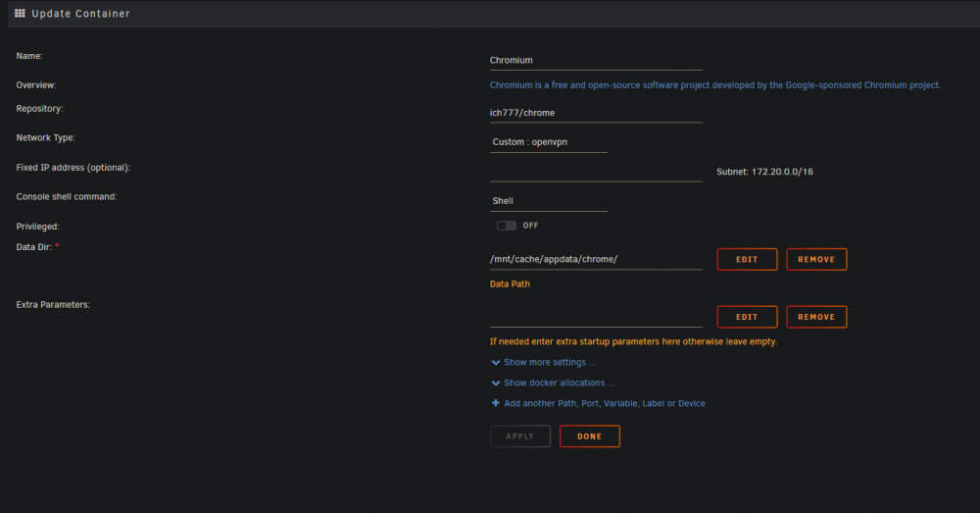Click the Data Path description text
This screenshot has width=980, height=513.
510,284
